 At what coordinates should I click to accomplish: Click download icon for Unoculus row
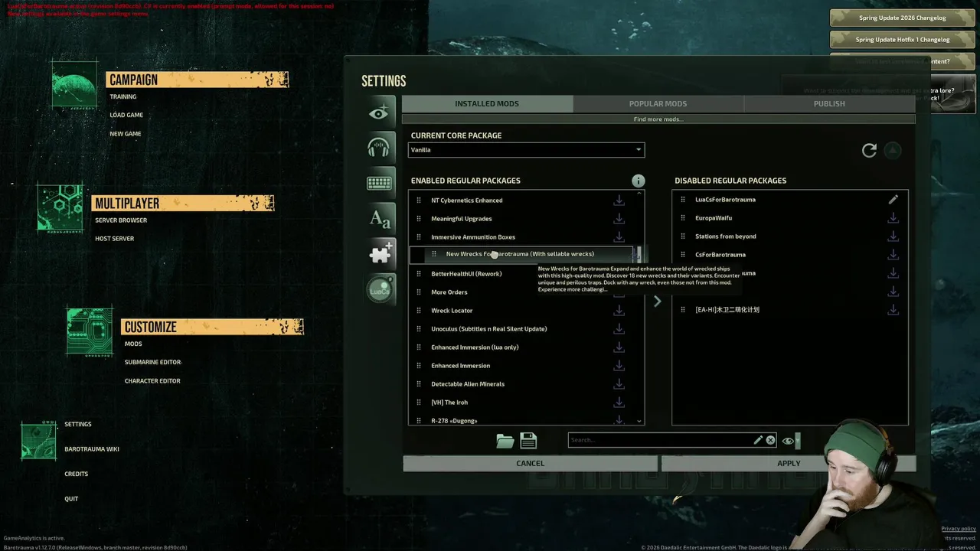[619, 329]
